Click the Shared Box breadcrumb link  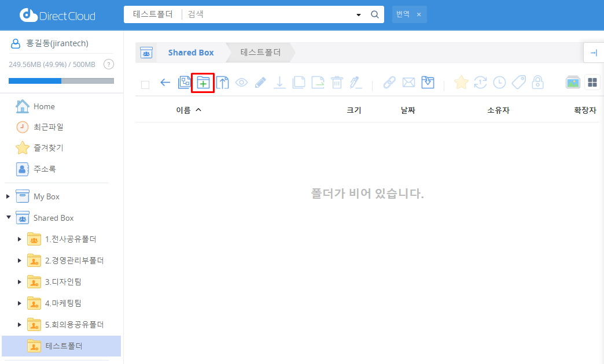click(191, 53)
